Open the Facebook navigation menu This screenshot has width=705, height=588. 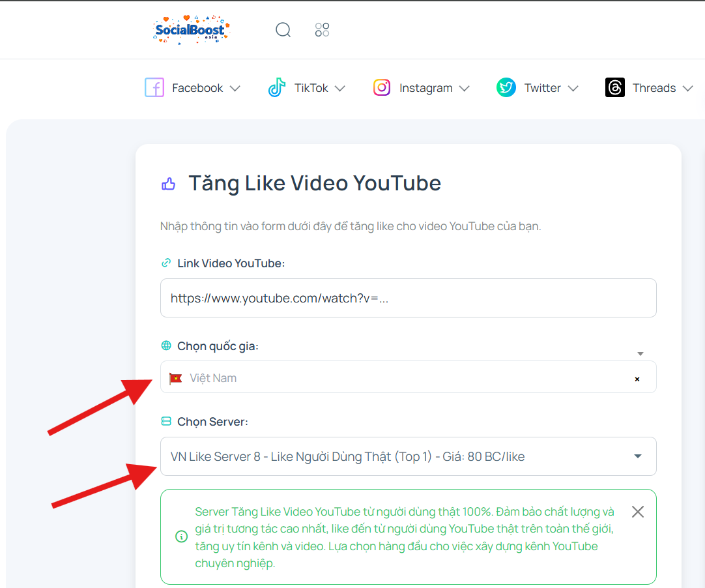pos(192,88)
